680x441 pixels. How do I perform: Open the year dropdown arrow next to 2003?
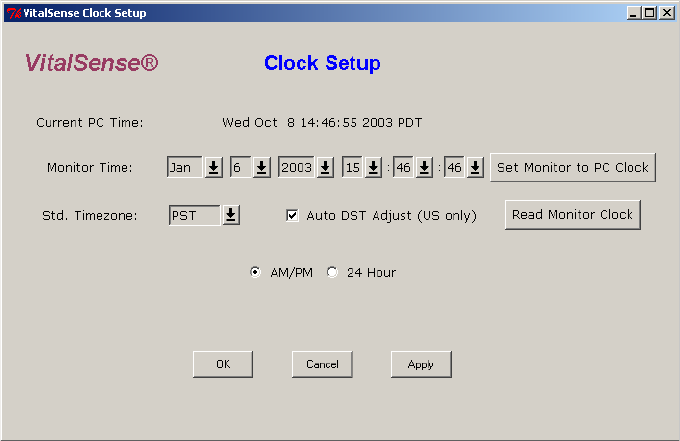(325, 167)
